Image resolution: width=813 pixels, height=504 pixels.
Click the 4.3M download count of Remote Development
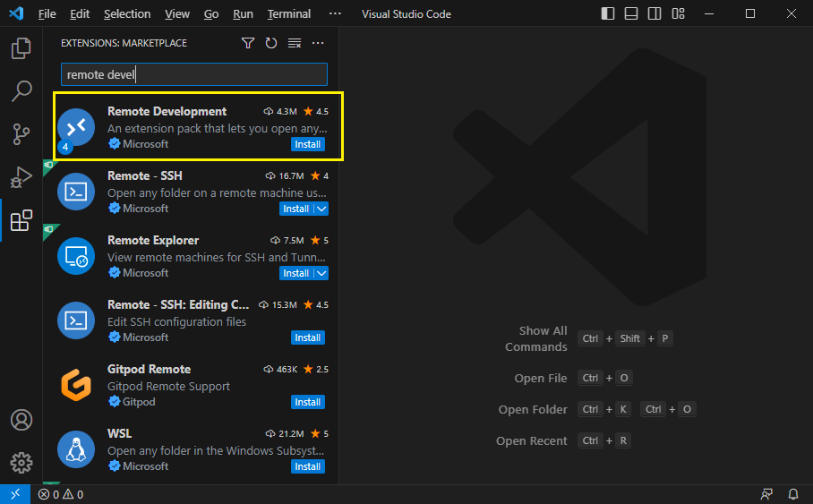coord(280,112)
